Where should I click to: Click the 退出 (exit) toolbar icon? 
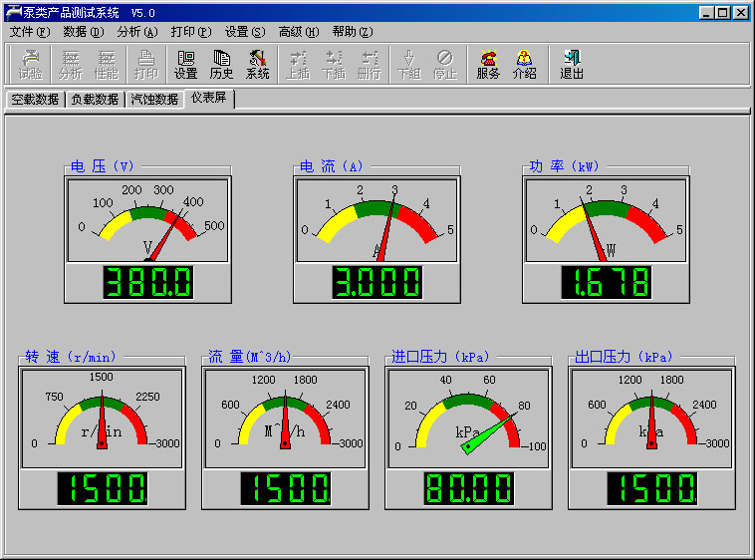(x=572, y=65)
